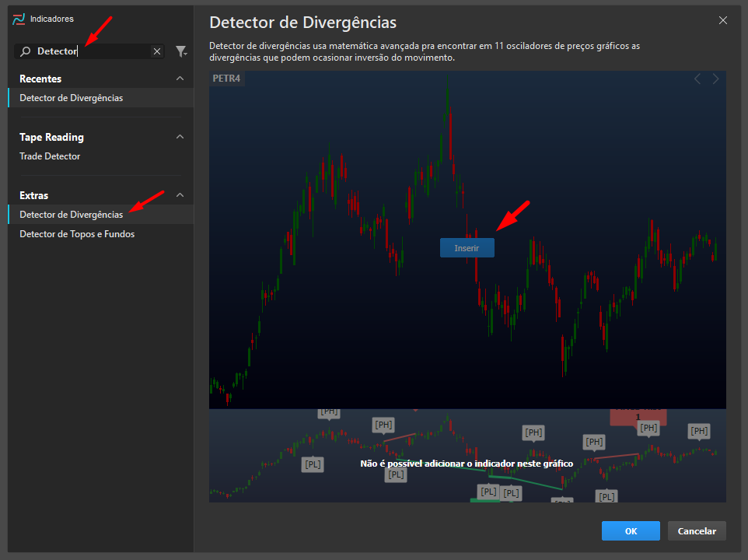Show previous preview image arrow
Viewport: 748px width, 560px height.
tap(697, 79)
